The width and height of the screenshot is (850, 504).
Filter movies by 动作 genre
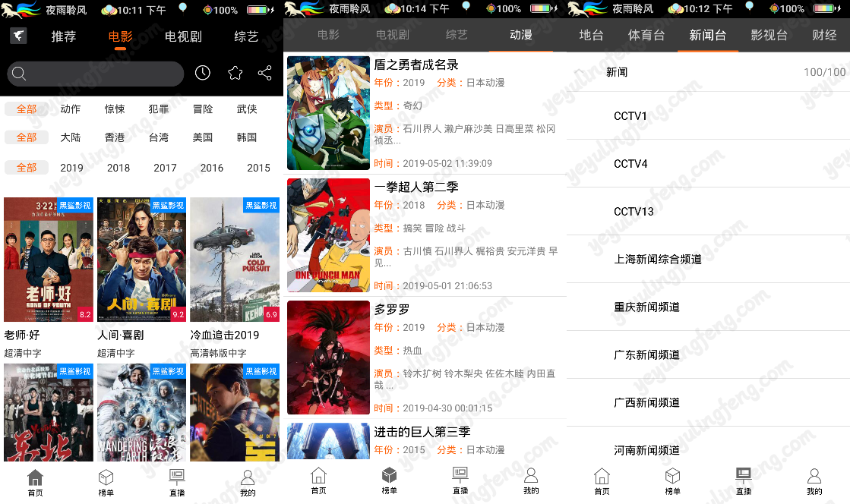[x=71, y=109]
